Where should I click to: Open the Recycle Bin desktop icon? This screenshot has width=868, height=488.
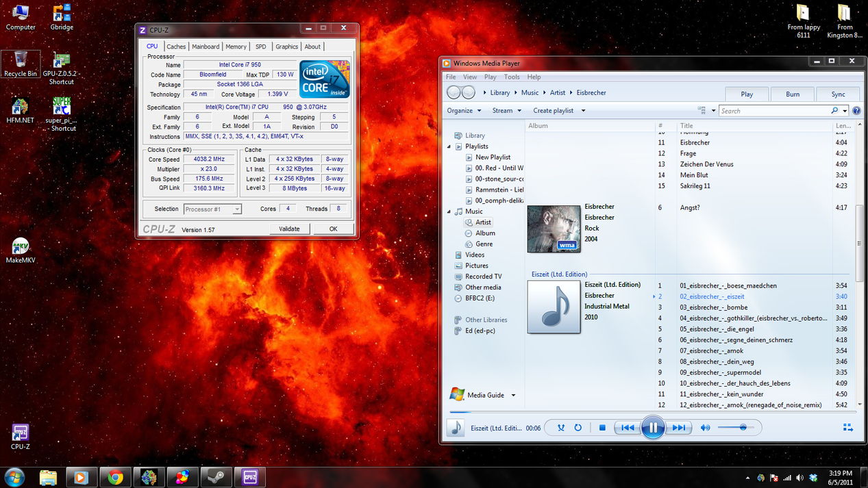click(x=21, y=64)
